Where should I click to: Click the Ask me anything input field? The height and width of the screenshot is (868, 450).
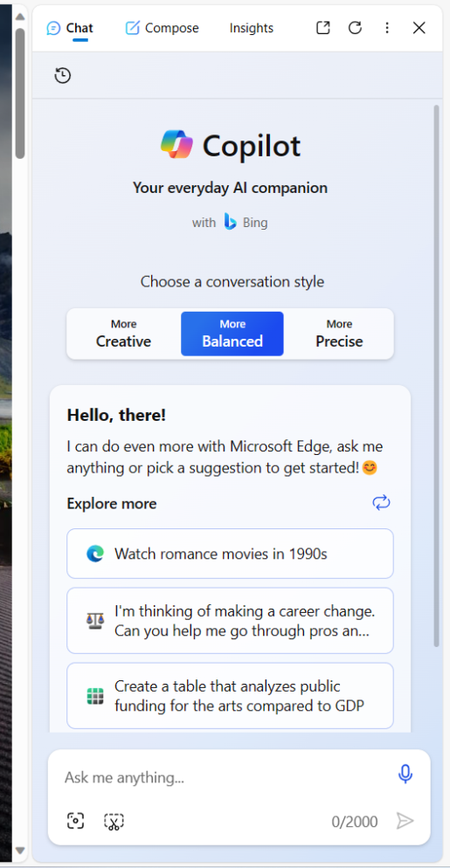(x=225, y=777)
